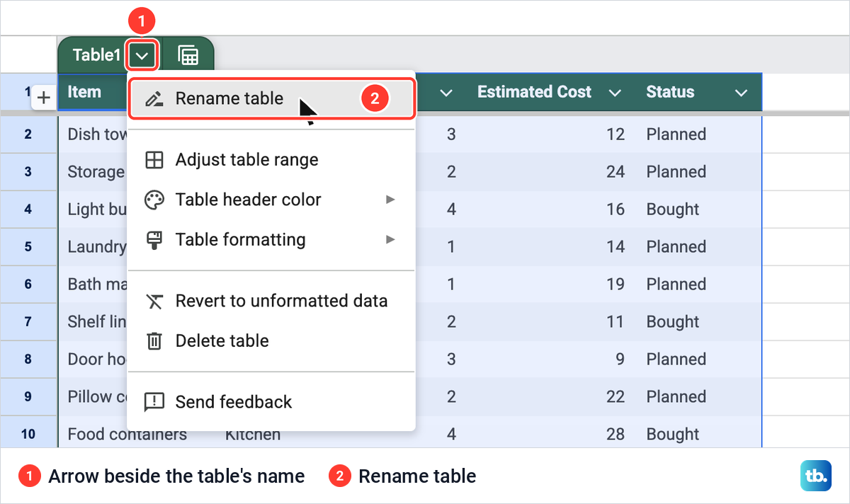
Task: Select Rename table menu entry
Action: tap(271, 98)
